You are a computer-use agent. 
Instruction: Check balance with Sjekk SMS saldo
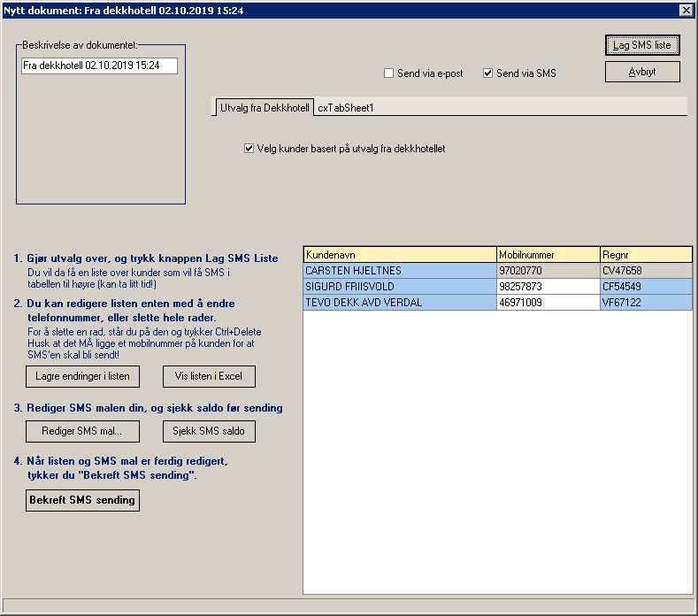209,431
